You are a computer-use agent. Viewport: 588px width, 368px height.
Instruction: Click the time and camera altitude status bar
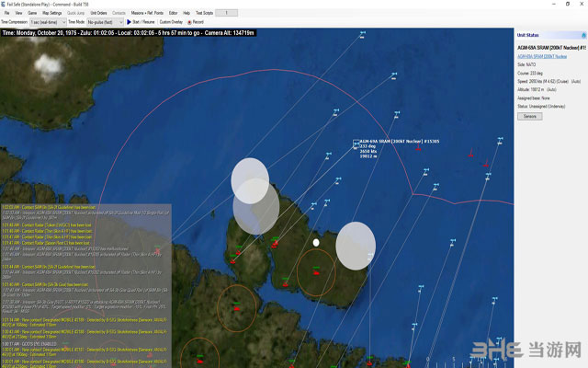(x=129, y=33)
